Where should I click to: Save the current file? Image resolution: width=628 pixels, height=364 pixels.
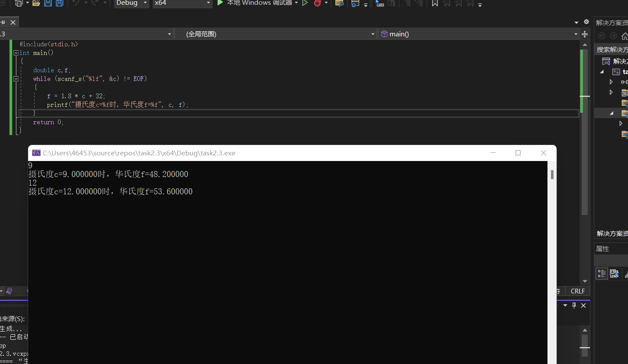(x=48, y=3)
